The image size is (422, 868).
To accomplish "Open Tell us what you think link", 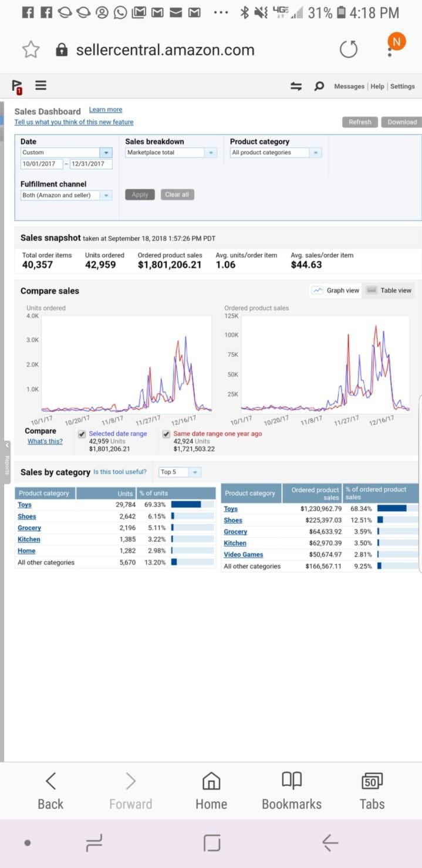I will click(x=74, y=122).
